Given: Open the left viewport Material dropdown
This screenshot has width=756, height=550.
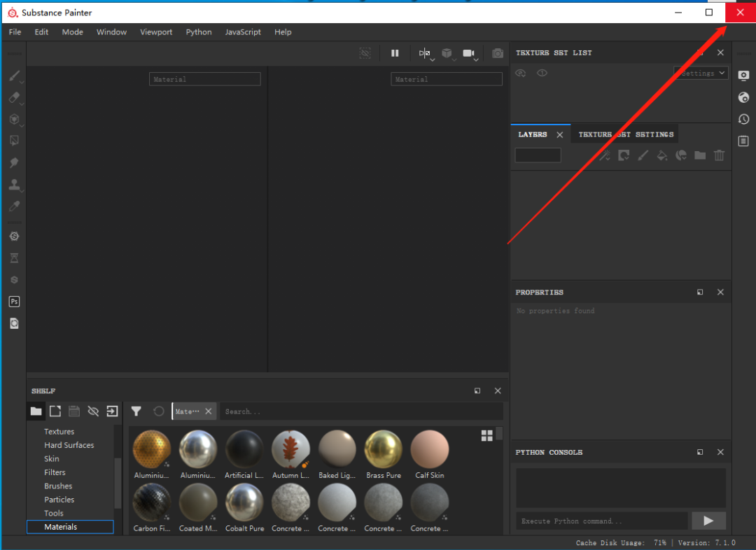Looking at the screenshot, I should pyautogui.click(x=205, y=79).
